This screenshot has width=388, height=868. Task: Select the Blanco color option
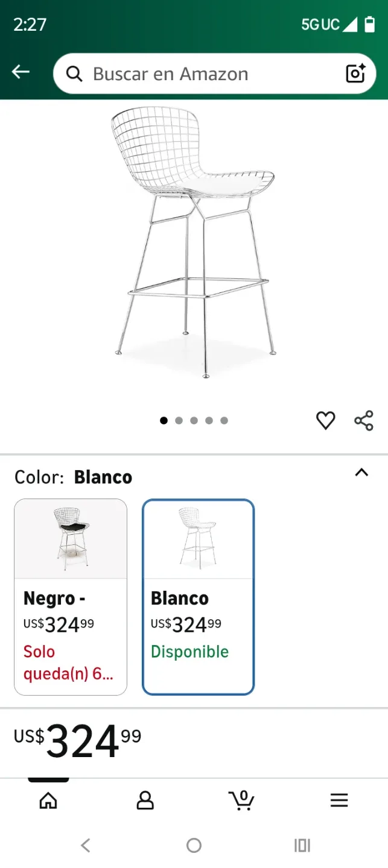(x=198, y=597)
